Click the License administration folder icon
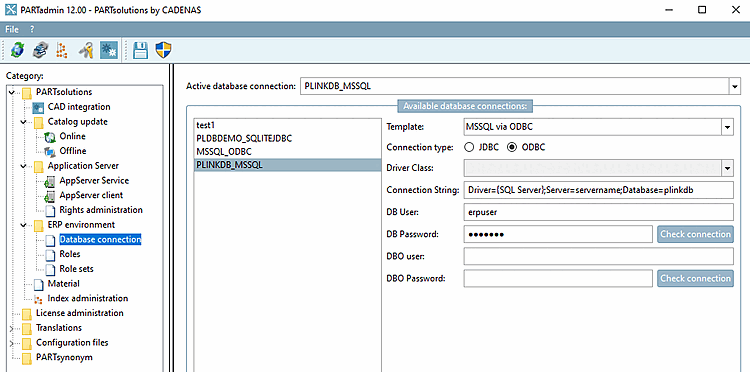 coord(27,314)
